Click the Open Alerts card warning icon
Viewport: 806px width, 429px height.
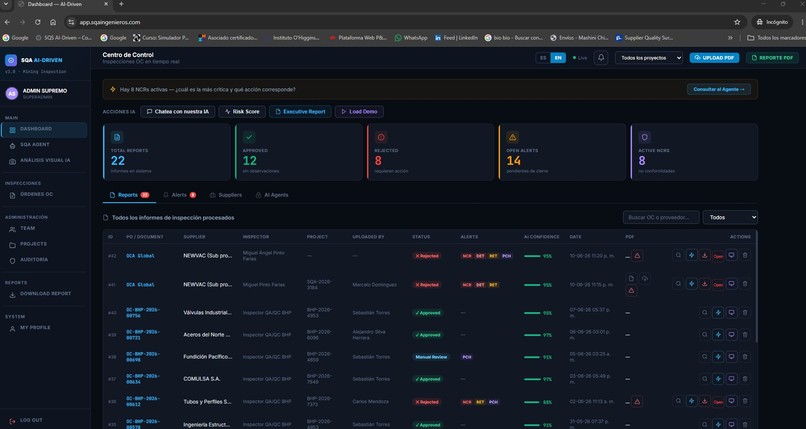tap(512, 137)
